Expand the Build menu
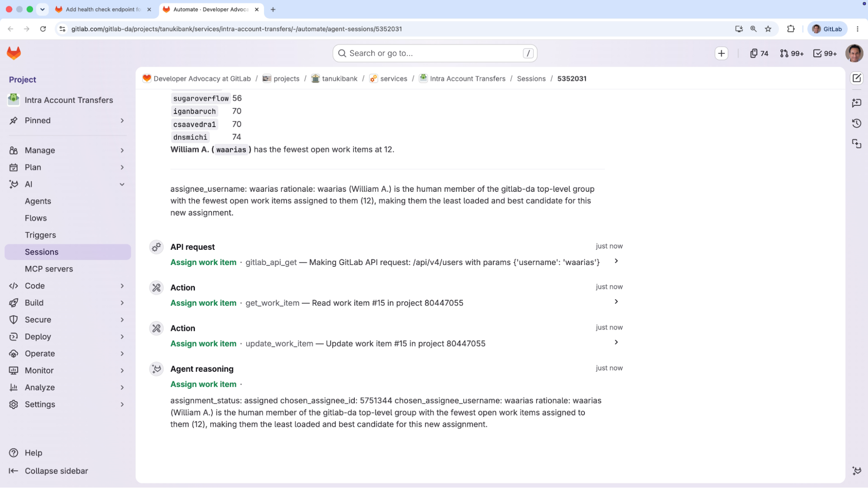Image resolution: width=868 pixels, height=488 pixels. pyautogui.click(x=67, y=303)
